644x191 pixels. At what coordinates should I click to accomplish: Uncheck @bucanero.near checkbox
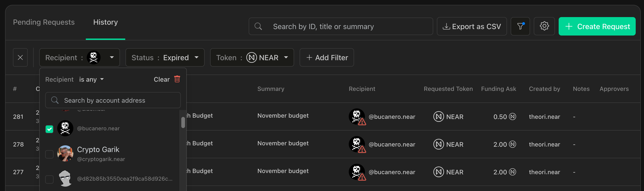49,129
